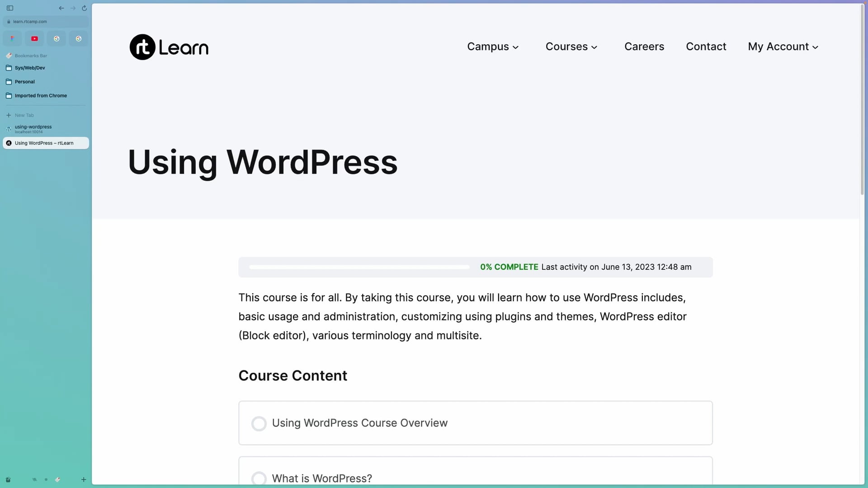The width and height of the screenshot is (868, 488).
Task: Go forward using the right arrow
Action: click(73, 8)
